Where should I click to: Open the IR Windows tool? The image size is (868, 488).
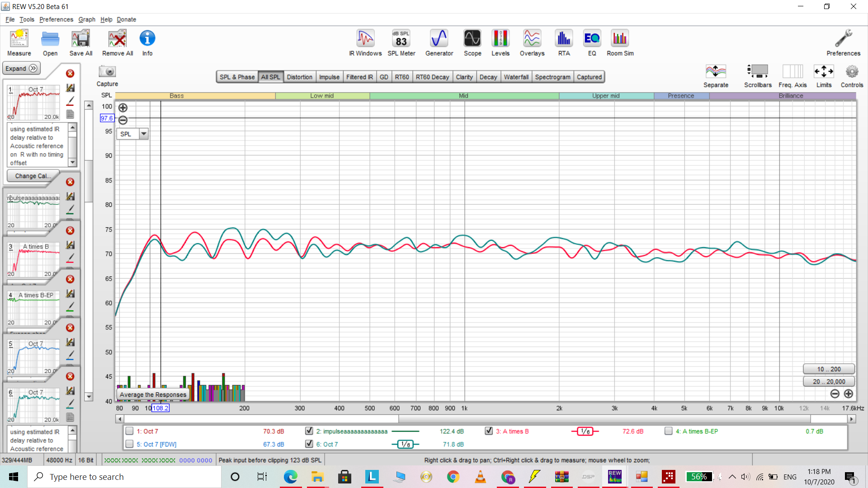(x=365, y=39)
